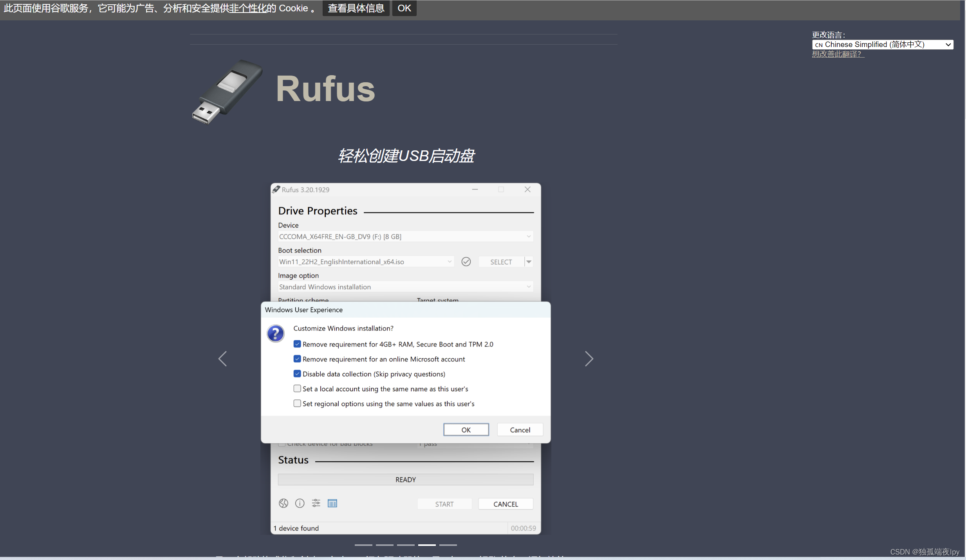Viewport: 966px width, 560px height.
Task: Click the question mark dialog icon
Action: pyautogui.click(x=276, y=334)
